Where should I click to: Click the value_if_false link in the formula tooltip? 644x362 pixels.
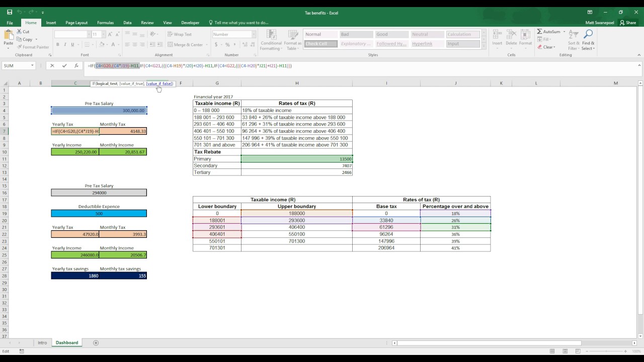(x=159, y=83)
